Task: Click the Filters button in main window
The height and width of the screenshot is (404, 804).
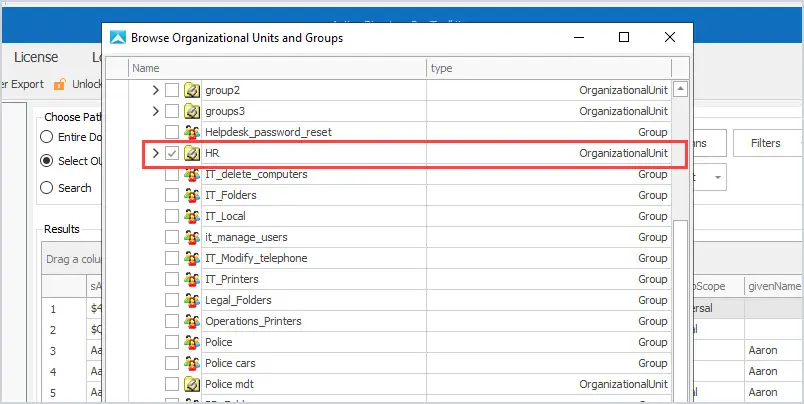Action: click(x=768, y=143)
